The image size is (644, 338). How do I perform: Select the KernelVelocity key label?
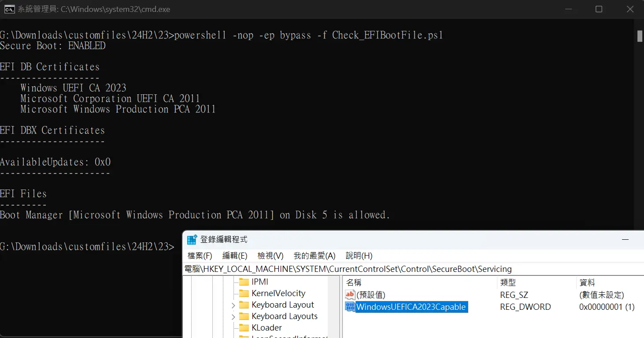pyautogui.click(x=278, y=293)
